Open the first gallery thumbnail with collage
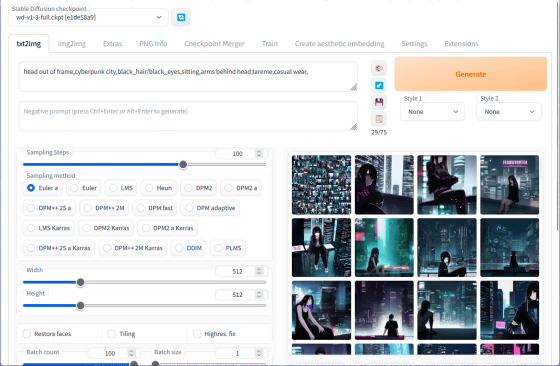The image size is (560, 366). coord(321,185)
